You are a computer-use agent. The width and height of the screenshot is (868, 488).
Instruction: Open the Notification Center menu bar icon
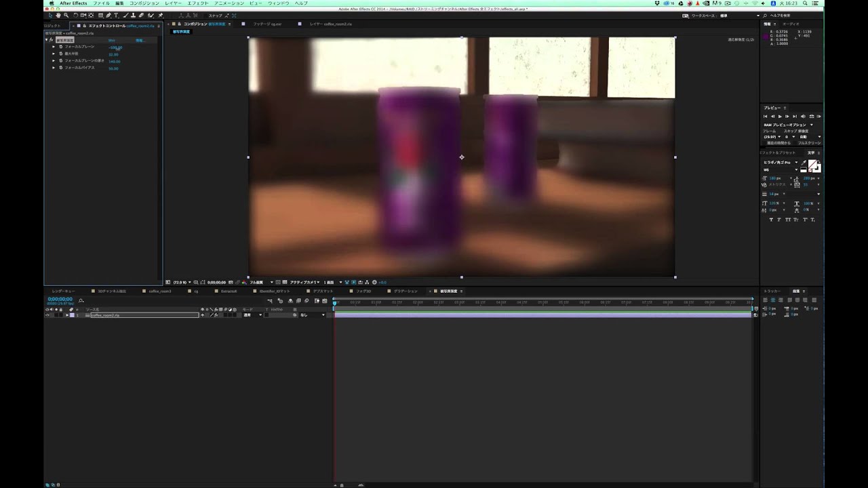815,3
